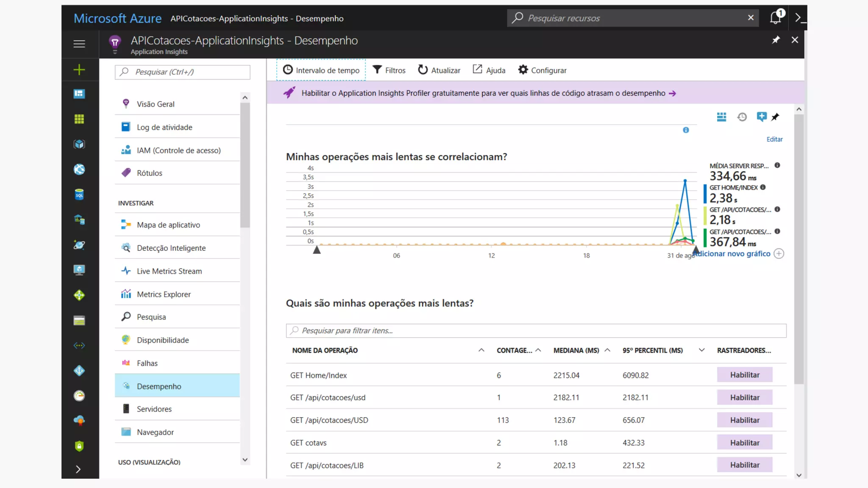This screenshot has height=488, width=868.
Task: Open the security center shield icon
Action: click(79, 446)
